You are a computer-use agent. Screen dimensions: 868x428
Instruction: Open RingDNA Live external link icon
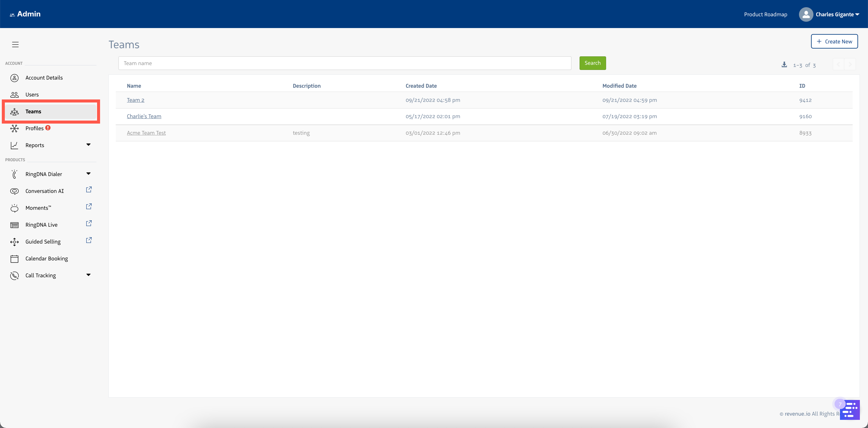coord(89,223)
